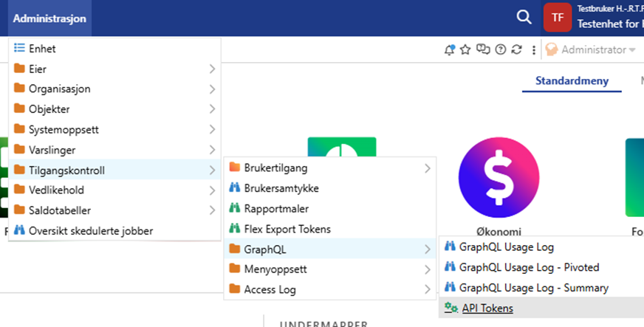Image resolution: width=644 pixels, height=327 pixels.
Task: Click the search magnifier icon
Action: [524, 18]
